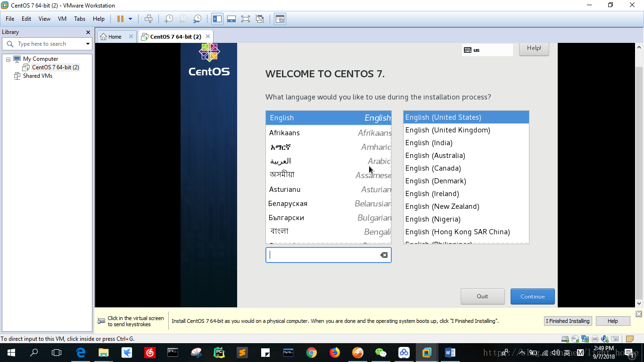
Task: Select CentOS 7 64-bit (2) in the library
Action: (x=51, y=67)
